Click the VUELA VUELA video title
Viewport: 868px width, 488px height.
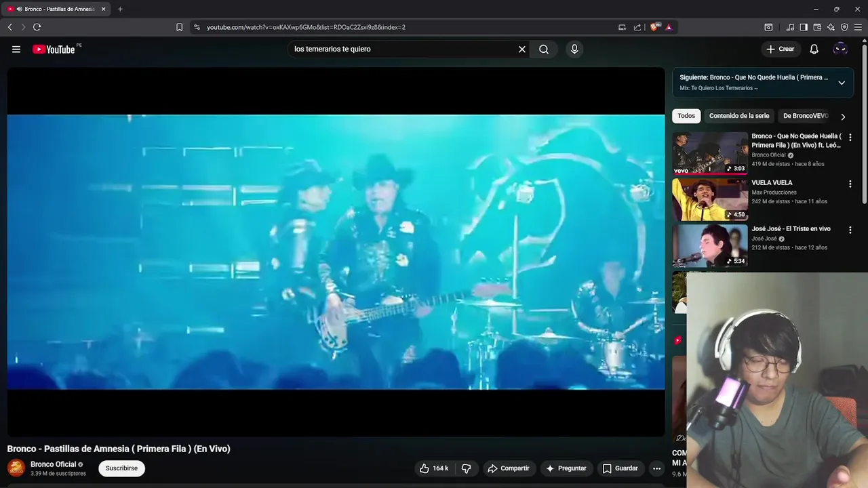pos(772,183)
